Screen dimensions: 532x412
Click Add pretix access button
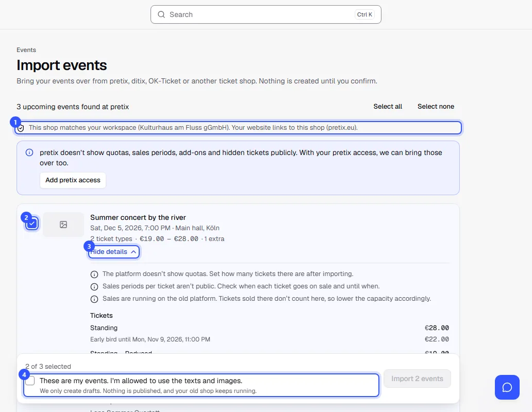[x=73, y=180]
